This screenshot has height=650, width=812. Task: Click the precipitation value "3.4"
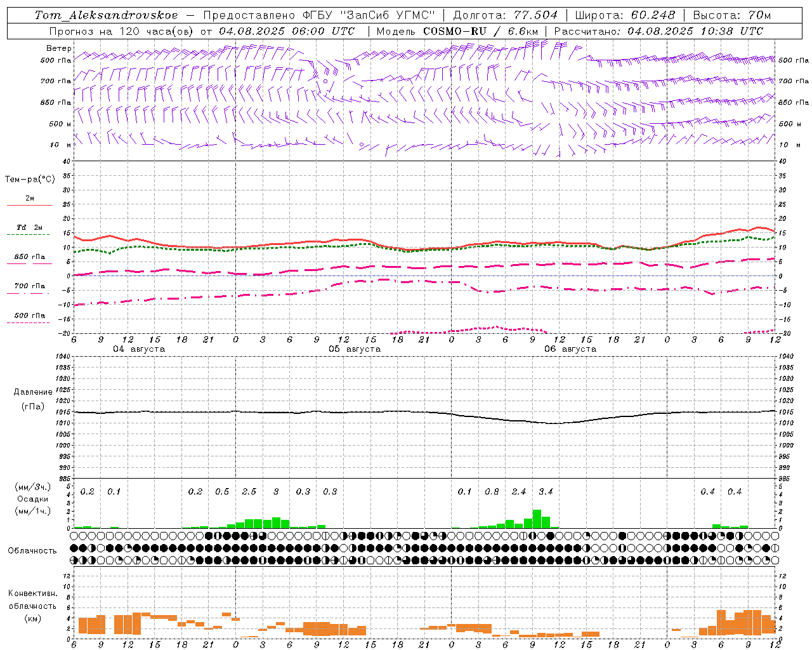pos(546,491)
